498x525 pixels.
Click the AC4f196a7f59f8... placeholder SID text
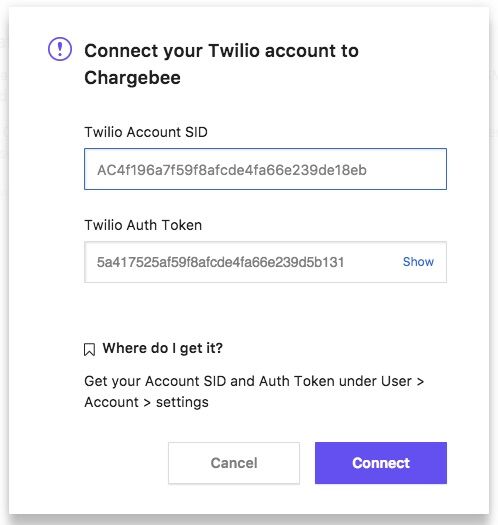[232, 170]
